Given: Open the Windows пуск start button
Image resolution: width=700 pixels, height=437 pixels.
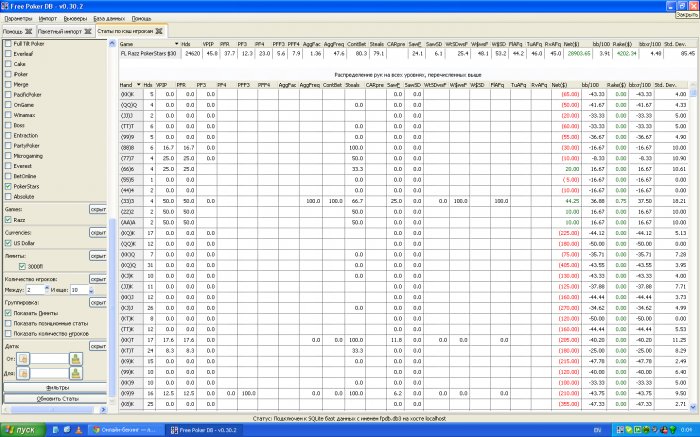Looking at the screenshot, I should (x=22, y=430).
